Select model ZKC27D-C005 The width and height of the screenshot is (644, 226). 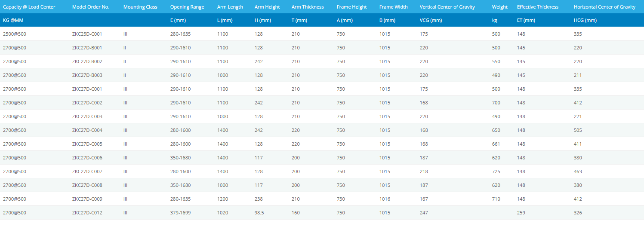click(87, 144)
